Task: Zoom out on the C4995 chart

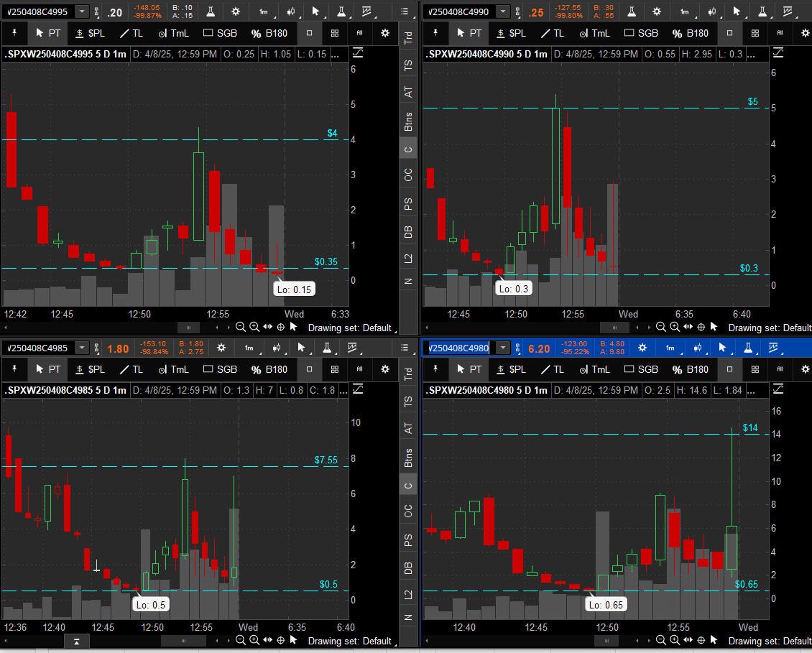Action: (x=240, y=327)
